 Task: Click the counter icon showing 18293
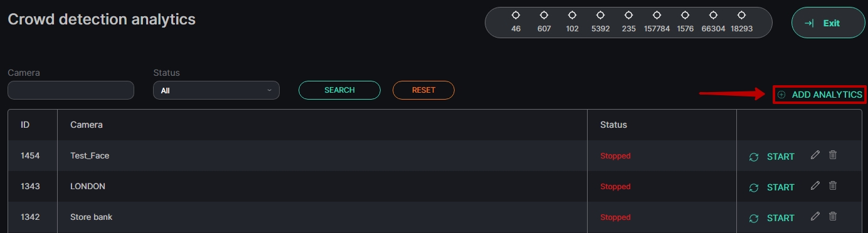click(x=741, y=15)
